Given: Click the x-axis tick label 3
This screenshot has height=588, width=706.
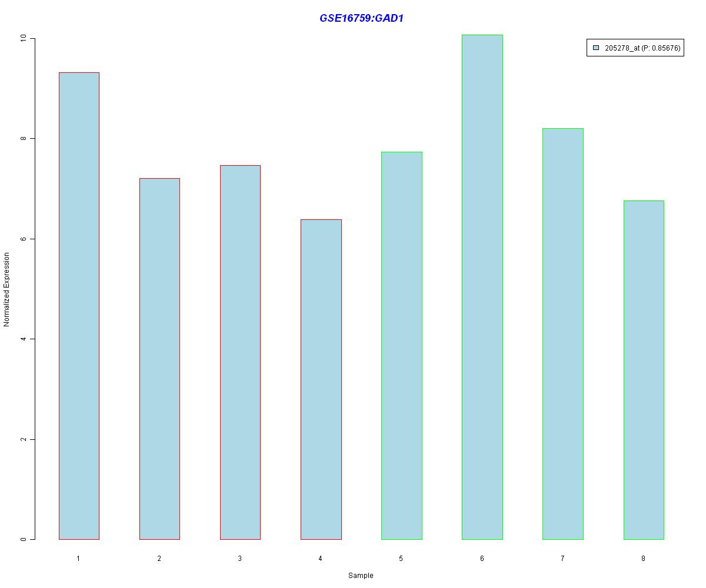Looking at the screenshot, I should pyautogui.click(x=239, y=558).
